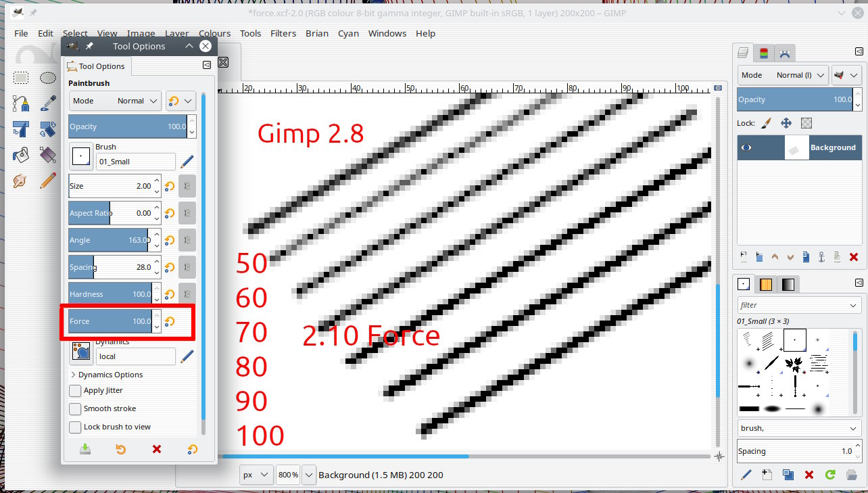868x493 pixels.
Task: Toggle lock alpha channel
Action: [806, 123]
